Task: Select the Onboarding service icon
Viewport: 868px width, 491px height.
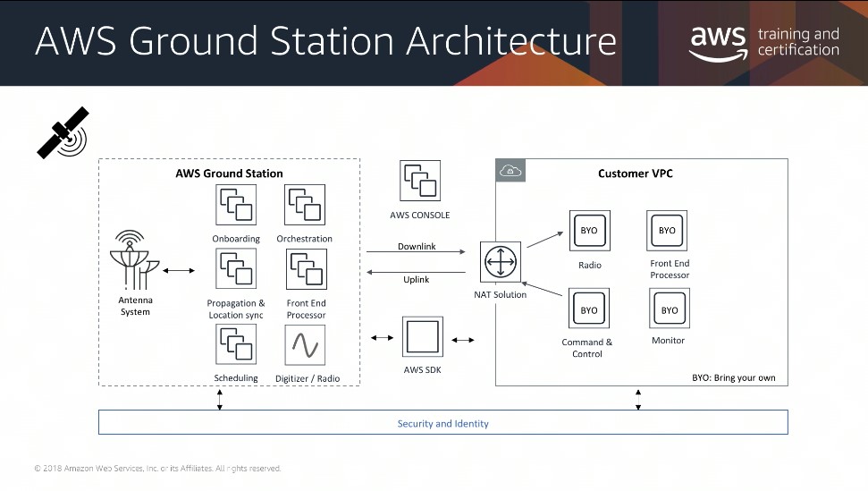Action: point(236,205)
